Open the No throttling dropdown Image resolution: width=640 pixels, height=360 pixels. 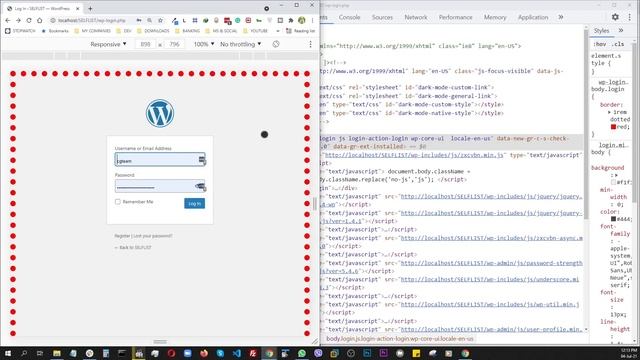(240, 44)
